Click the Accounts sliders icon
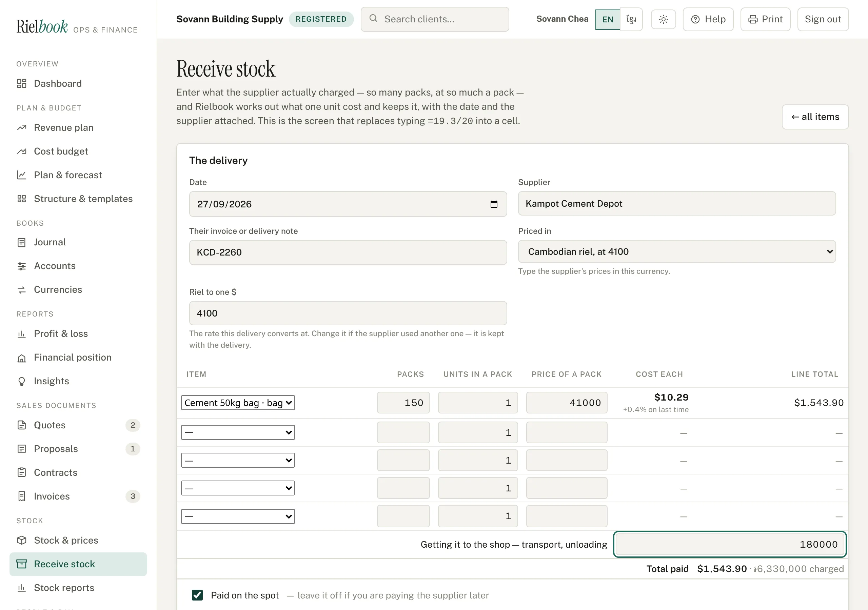 (x=22, y=266)
